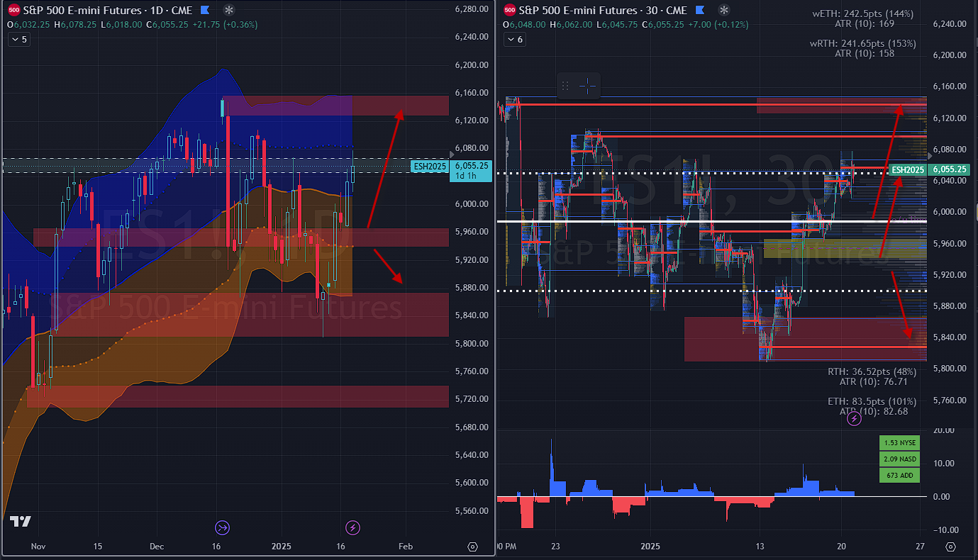Click 2025 on the 1D chart time axis

(x=282, y=547)
